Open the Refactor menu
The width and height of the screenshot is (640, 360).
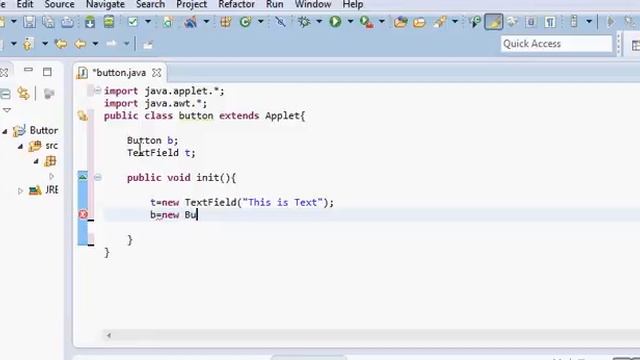click(237, 4)
